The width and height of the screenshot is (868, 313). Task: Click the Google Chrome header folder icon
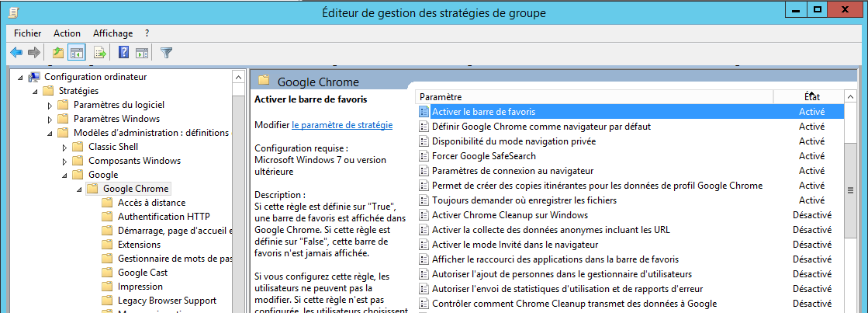pyautogui.click(x=264, y=81)
